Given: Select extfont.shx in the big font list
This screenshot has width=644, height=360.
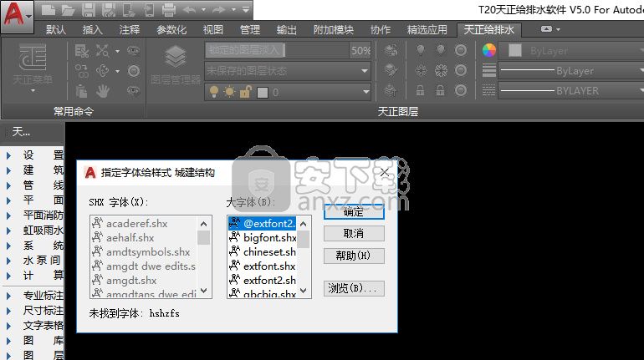Looking at the screenshot, I should (262, 266).
